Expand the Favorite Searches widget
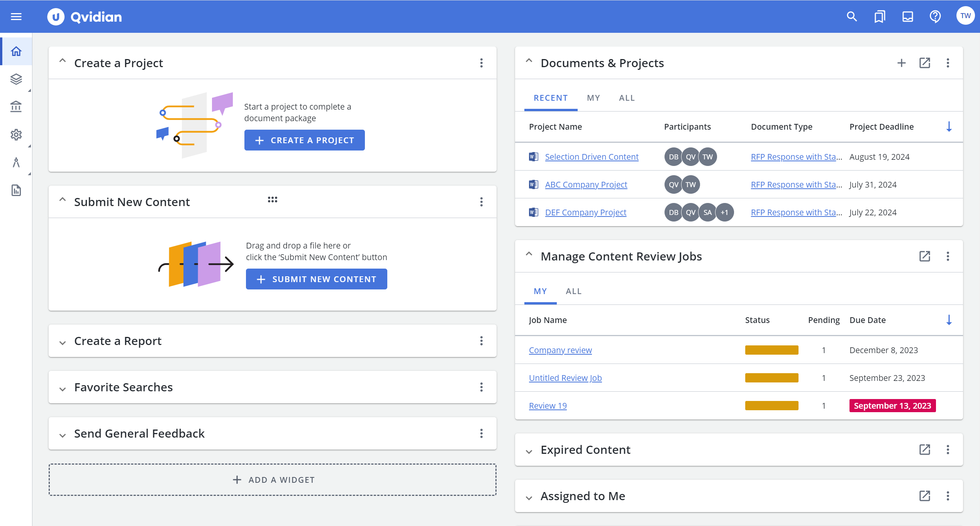 point(63,389)
